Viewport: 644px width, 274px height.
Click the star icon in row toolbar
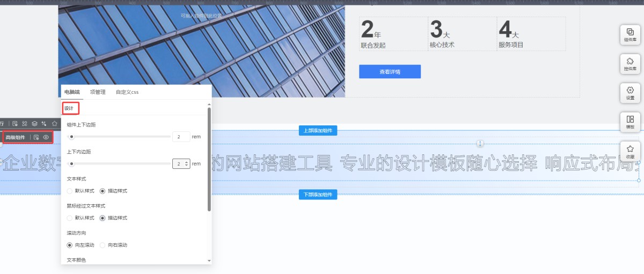coord(54,123)
